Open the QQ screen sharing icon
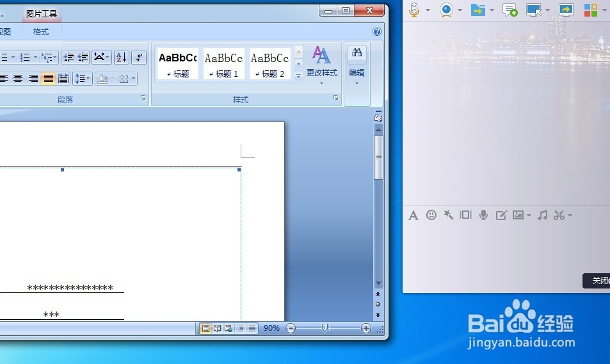This screenshot has height=364, width=610. click(x=566, y=10)
